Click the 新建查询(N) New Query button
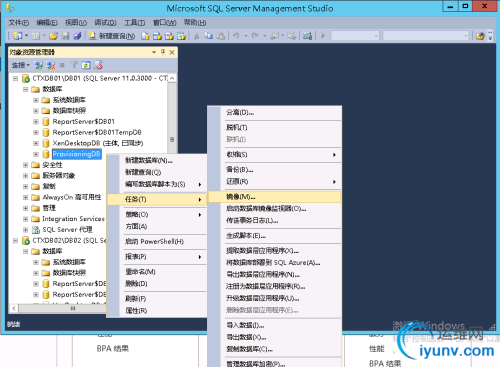This screenshot has width=500, height=367. 112,36
